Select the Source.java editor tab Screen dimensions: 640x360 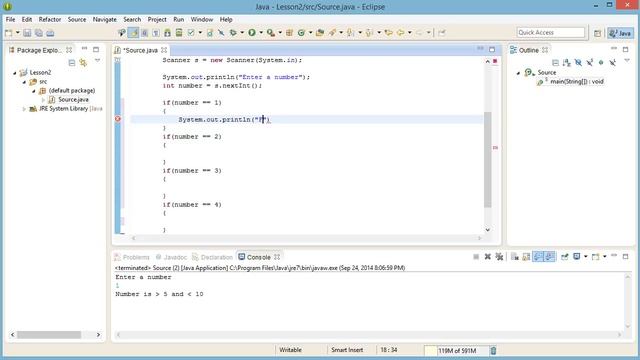[x=140, y=50]
